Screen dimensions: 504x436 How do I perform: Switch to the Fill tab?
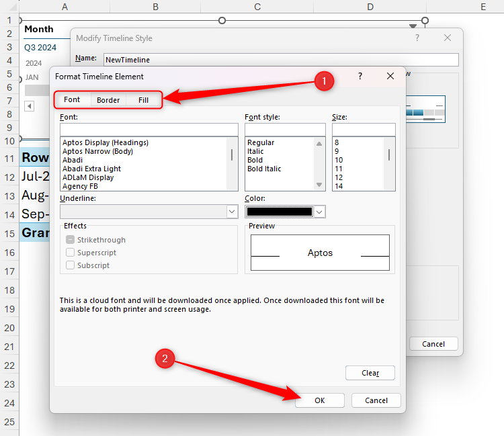tap(143, 100)
